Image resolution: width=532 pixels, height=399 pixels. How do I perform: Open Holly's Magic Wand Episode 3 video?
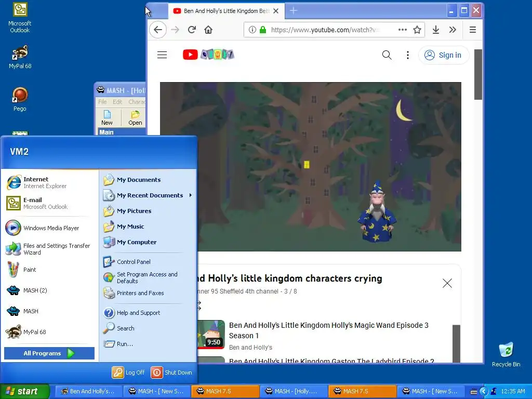click(x=328, y=330)
